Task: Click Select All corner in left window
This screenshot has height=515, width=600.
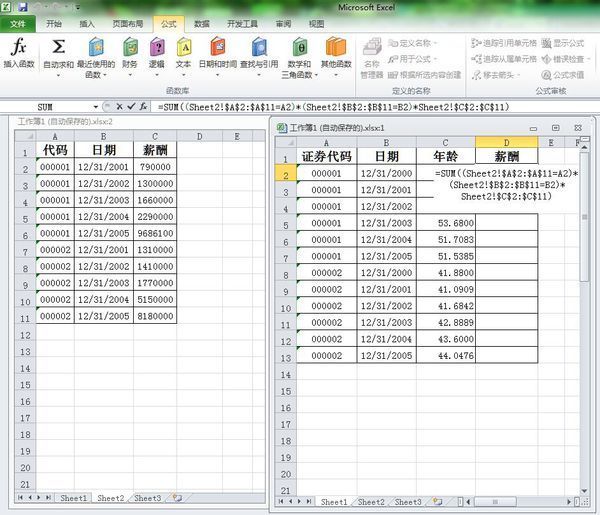Action: pos(25,136)
